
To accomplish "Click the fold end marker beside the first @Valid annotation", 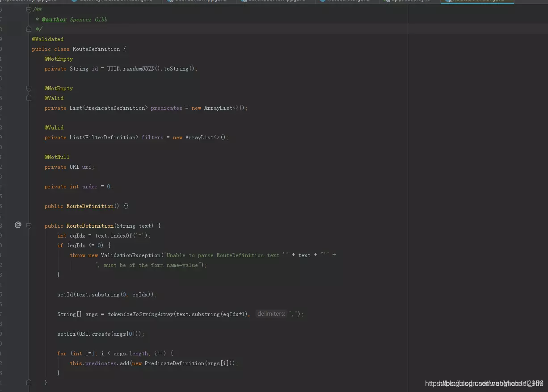I will 29,98.
